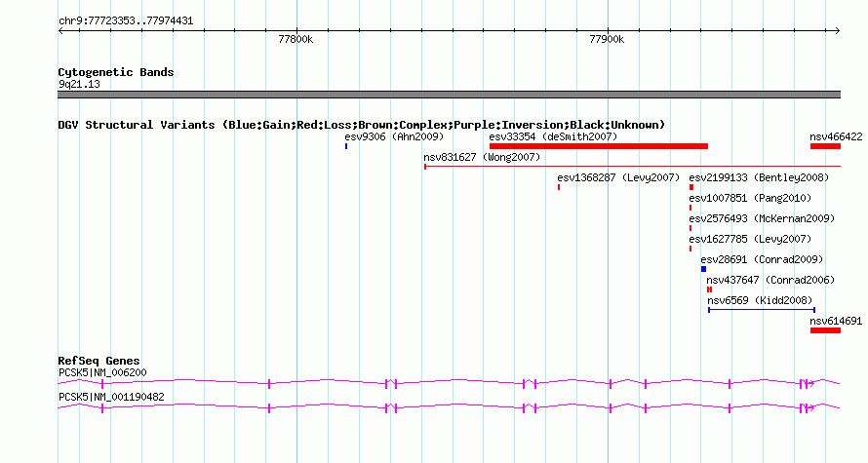Viewport: 868px width, 463px height.
Task: Click the nsv466422 variant label
Action: [x=836, y=136]
